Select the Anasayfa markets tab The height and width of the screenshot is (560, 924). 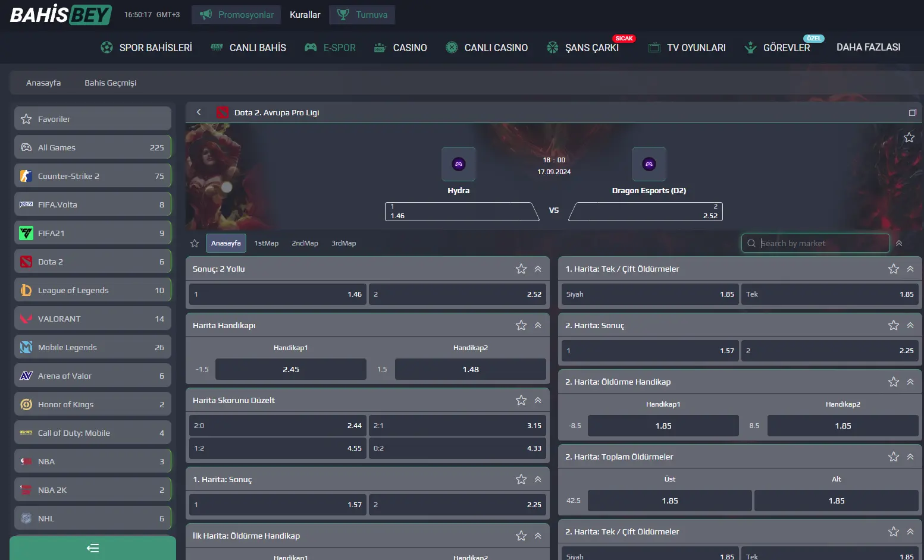tap(226, 243)
